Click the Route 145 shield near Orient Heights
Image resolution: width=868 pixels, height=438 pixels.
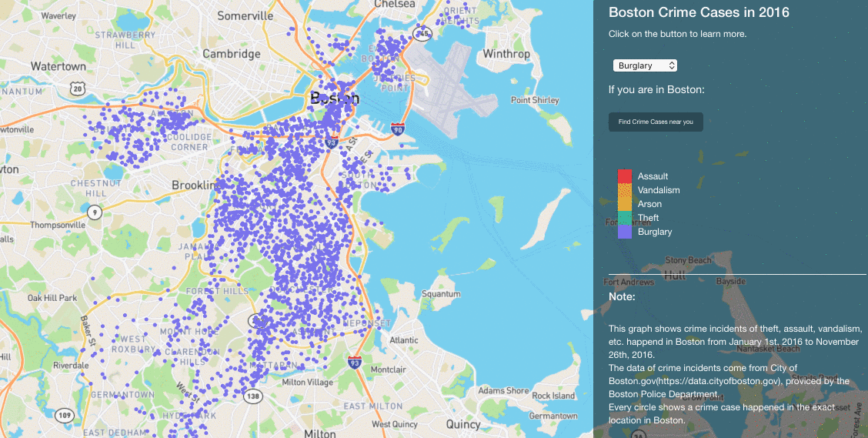pos(422,32)
